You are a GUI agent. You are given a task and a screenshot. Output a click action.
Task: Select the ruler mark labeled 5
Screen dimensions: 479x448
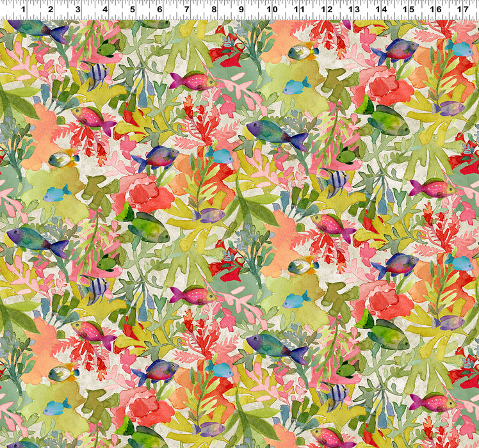[132, 10]
